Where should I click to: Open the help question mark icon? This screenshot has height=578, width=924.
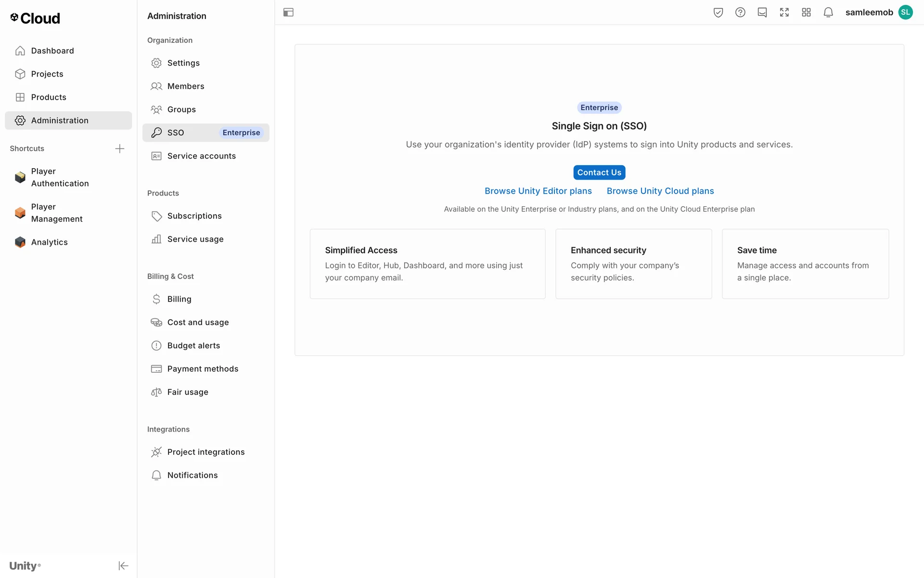(x=740, y=13)
